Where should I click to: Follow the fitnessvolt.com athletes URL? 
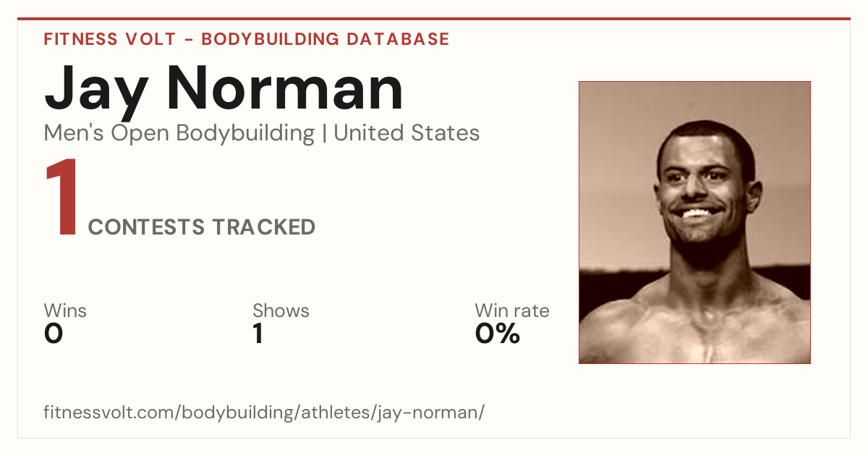tap(264, 413)
